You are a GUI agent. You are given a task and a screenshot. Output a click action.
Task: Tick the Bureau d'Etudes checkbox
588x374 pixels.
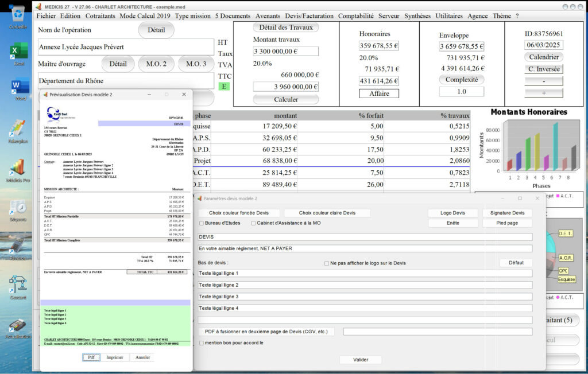click(202, 223)
